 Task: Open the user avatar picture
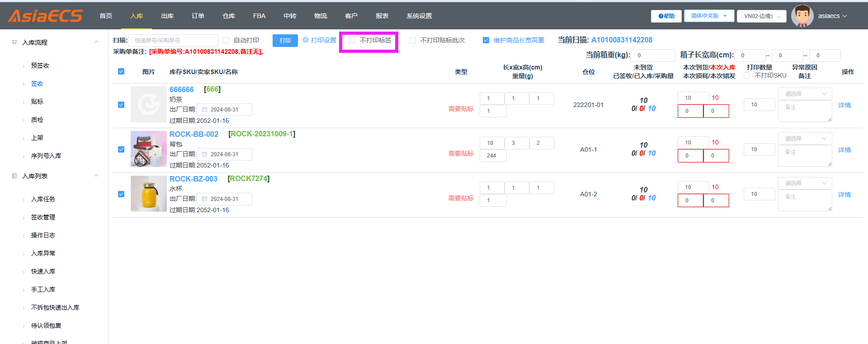802,16
